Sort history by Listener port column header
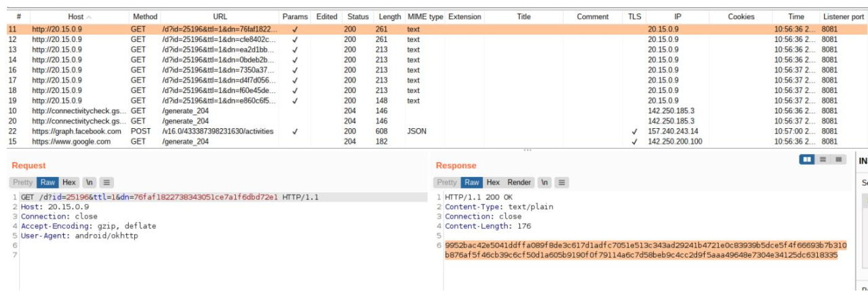This screenshot has width=868, height=291. point(843,16)
